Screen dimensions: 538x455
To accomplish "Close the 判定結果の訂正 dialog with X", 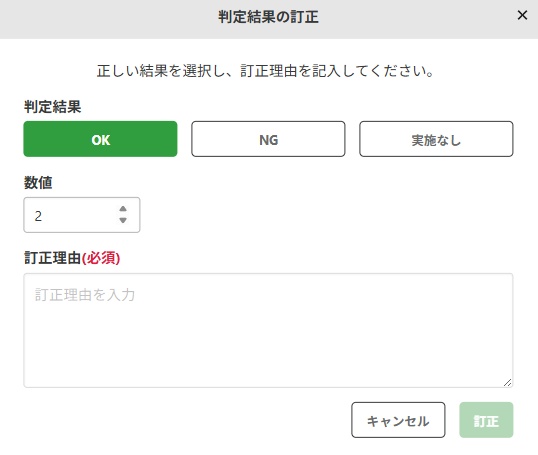I will pyautogui.click(x=522, y=15).
